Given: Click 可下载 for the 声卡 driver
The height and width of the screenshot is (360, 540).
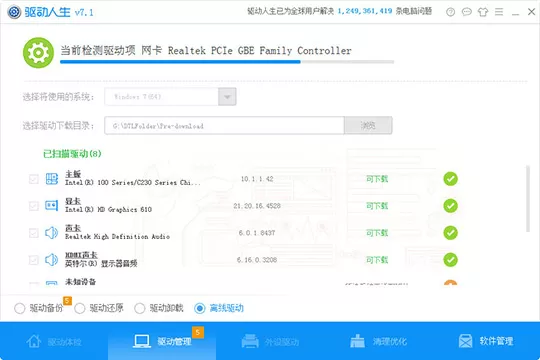Looking at the screenshot, I should [x=377, y=233].
